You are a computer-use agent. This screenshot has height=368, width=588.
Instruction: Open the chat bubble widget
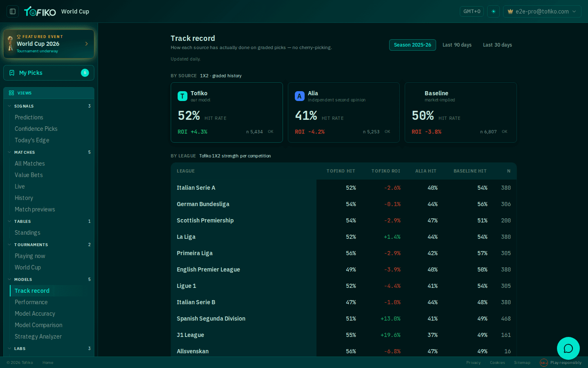pos(568,348)
